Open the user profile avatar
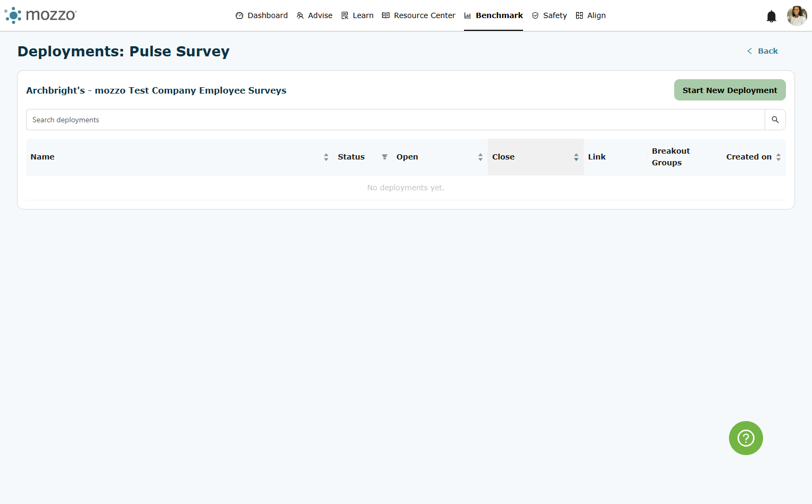812x504 pixels. [797, 16]
